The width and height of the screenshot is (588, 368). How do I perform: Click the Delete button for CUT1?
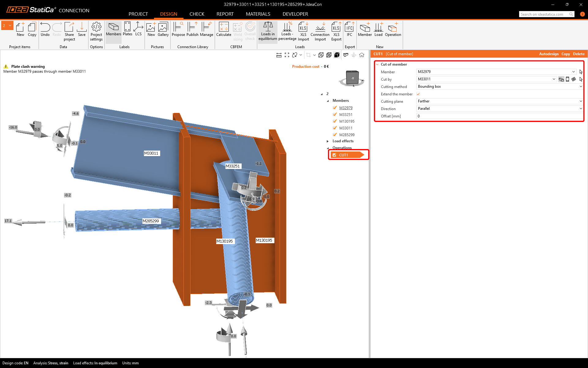pyautogui.click(x=579, y=54)
